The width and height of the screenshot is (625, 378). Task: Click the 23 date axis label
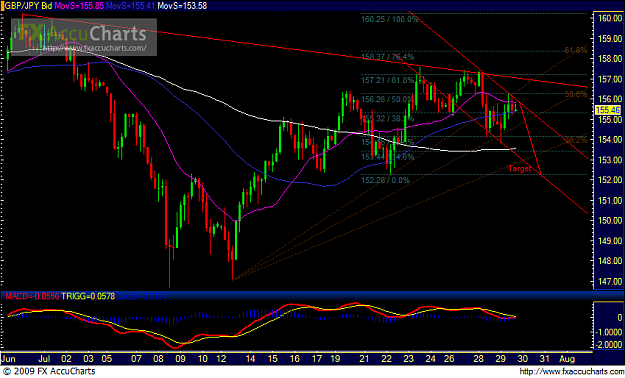point(408,358)
